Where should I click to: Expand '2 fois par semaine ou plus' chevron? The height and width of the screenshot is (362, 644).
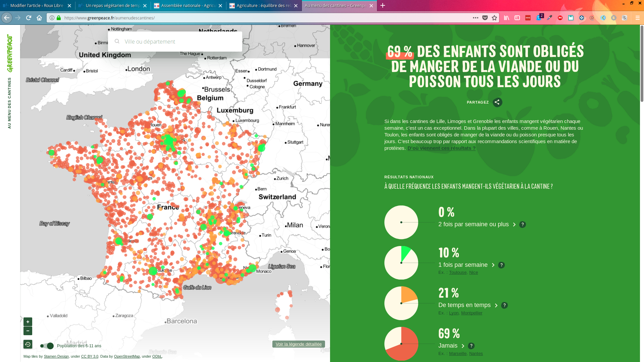[514, 225]
